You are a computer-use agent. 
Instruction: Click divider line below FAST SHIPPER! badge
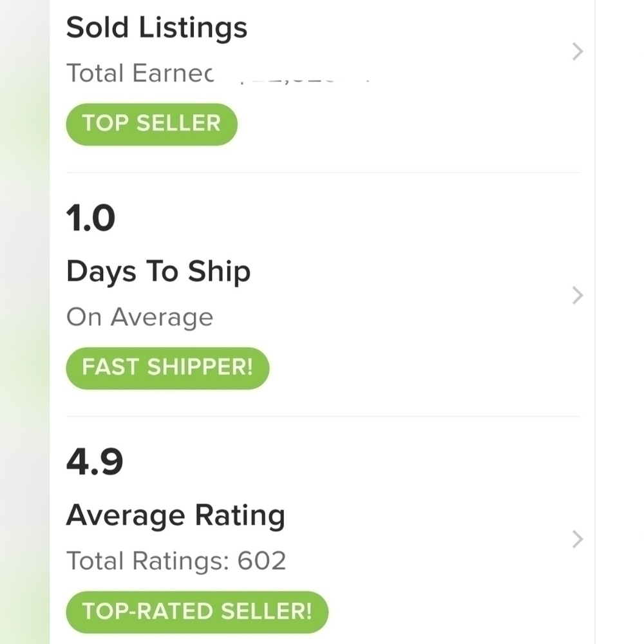pyautogui.click(x=323, y=416)
